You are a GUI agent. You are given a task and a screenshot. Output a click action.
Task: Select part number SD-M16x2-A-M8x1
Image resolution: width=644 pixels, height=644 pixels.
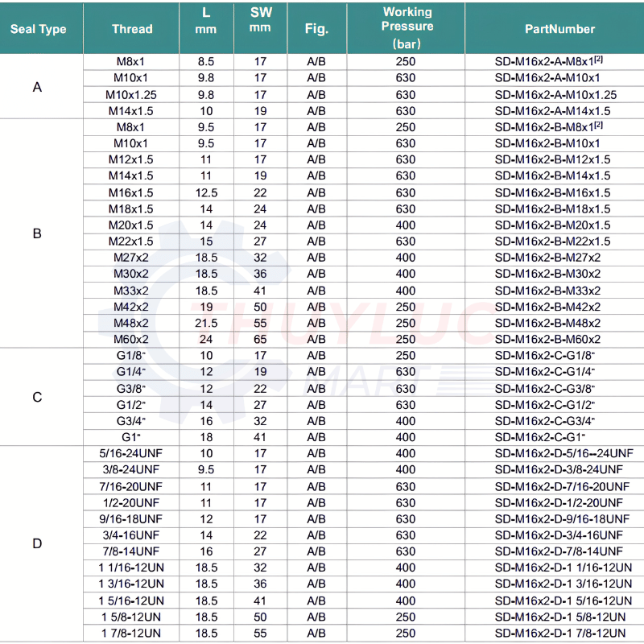pyautogui.click(x=548, y=61)
